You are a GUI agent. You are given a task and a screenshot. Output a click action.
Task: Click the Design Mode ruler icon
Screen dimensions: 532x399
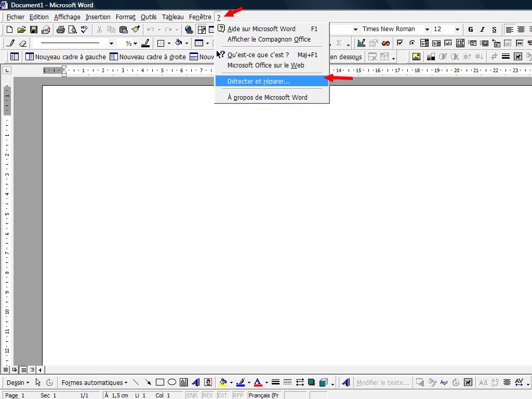coord(362,43)
